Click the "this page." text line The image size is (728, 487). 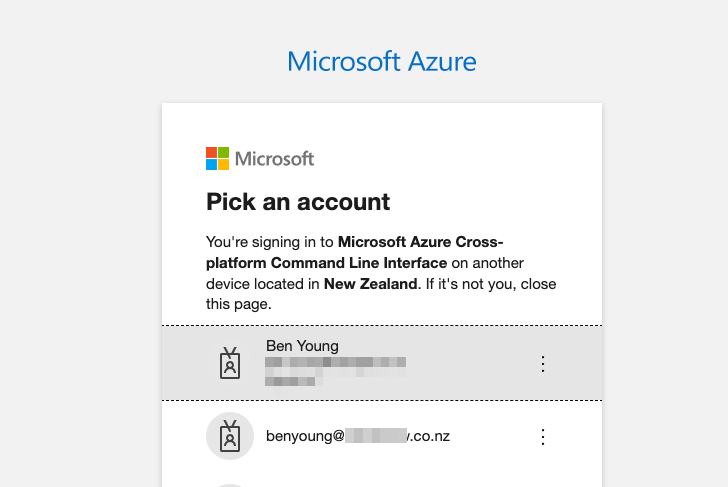click(239, 304)
